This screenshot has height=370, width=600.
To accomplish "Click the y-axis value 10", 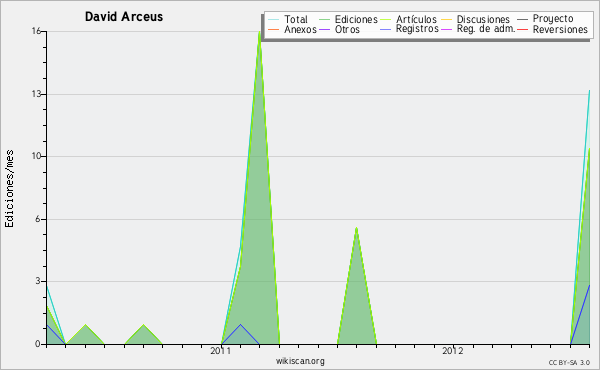I will [36, 156].
